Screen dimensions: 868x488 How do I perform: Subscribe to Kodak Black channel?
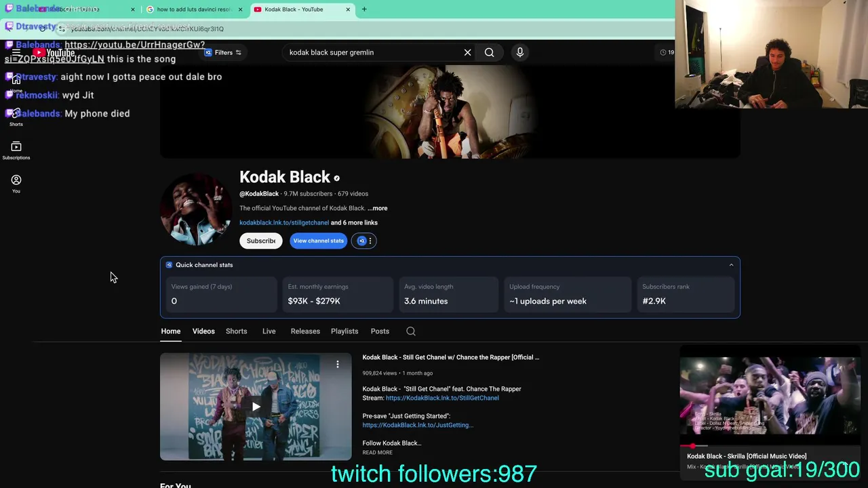pyautogui.click(x=261, y=241)
